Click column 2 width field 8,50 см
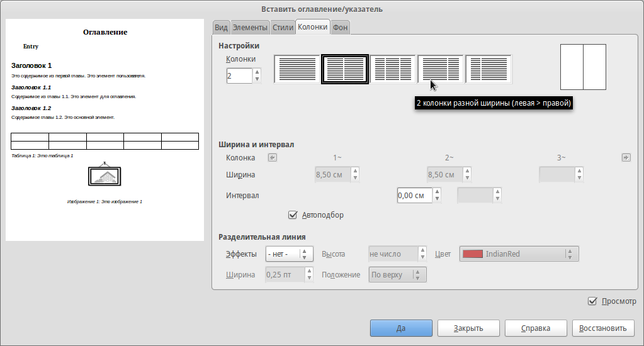This screenshot has width=644, height=346. click(445, 174)
